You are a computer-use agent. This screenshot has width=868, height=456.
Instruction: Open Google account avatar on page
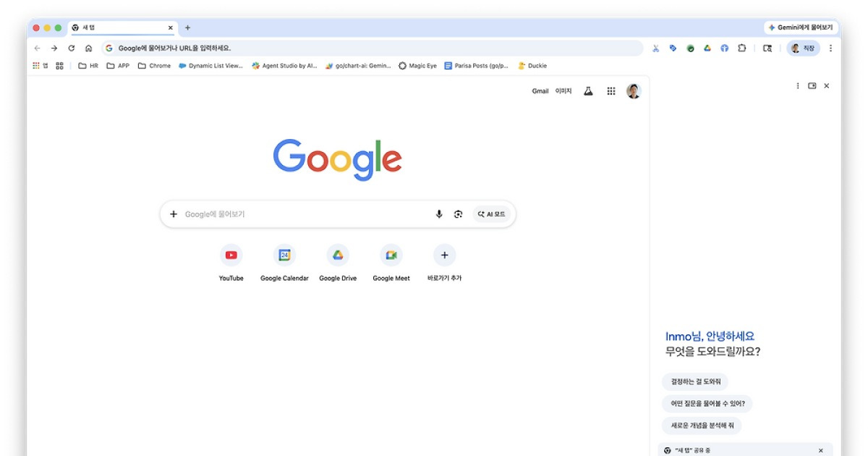pos(634,91)
